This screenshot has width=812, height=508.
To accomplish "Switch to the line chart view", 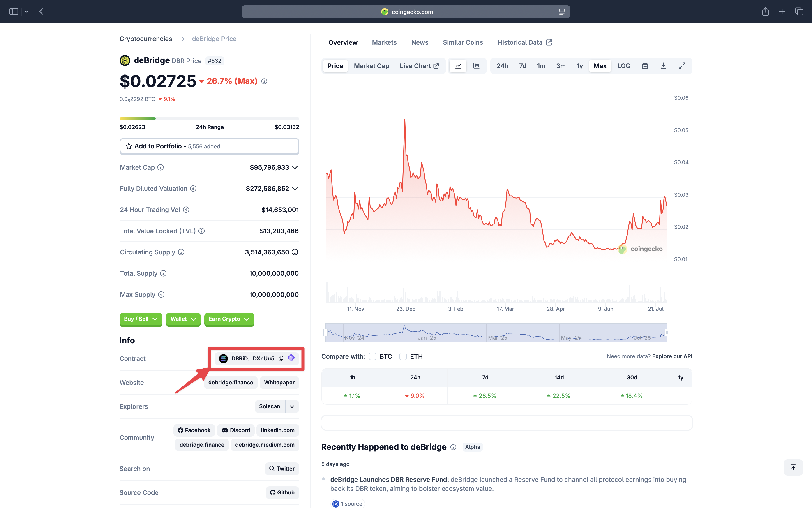I will (x=458, y=66).
